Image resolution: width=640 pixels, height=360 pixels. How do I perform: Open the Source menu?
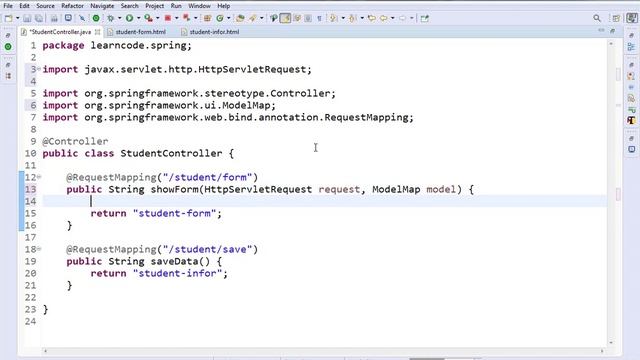point(45,6)
